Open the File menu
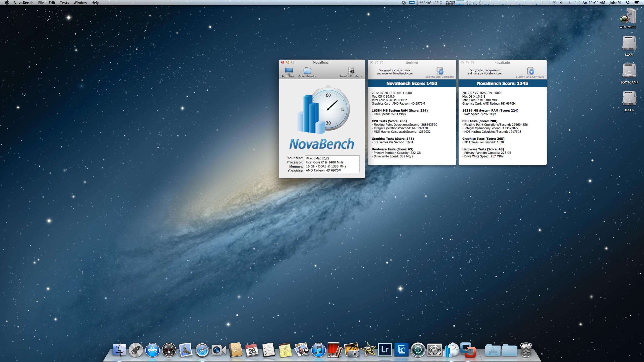 click(x=41, y=3)
